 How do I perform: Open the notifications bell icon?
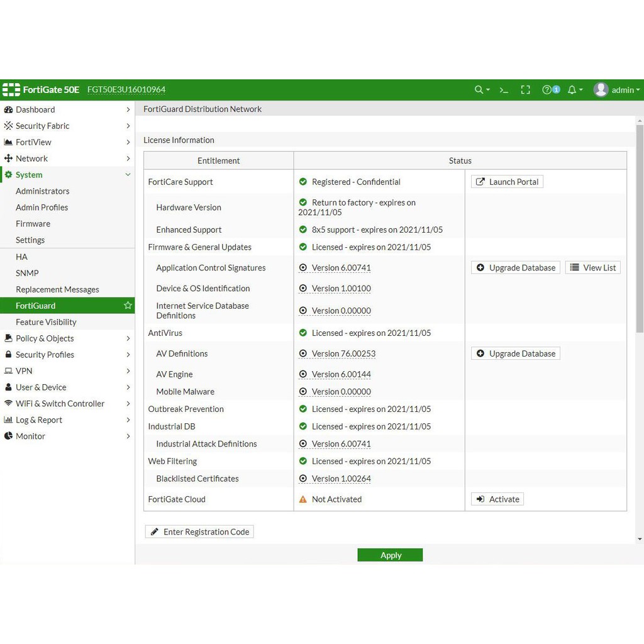click(x=572, y=90)
